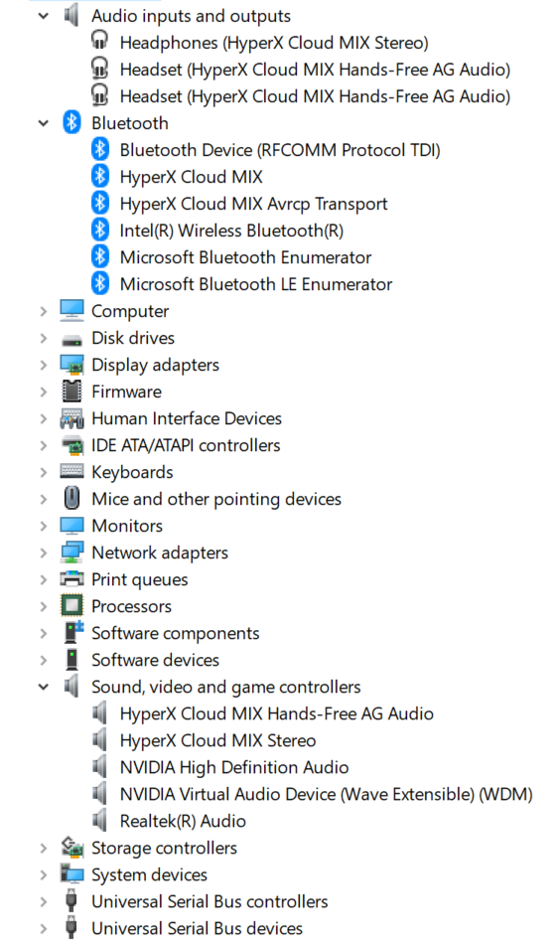Expand Human Interface Devices category

43,418
